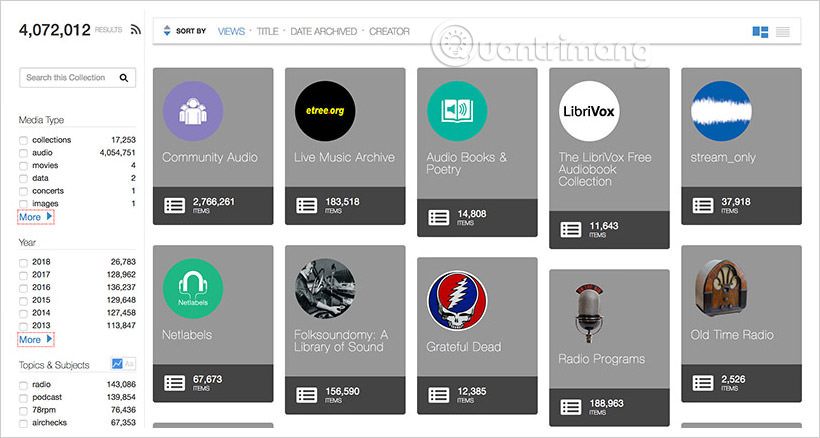Tick the podcast topic checkbox
The image size is (820, 438).
click(x=23, y=398)
